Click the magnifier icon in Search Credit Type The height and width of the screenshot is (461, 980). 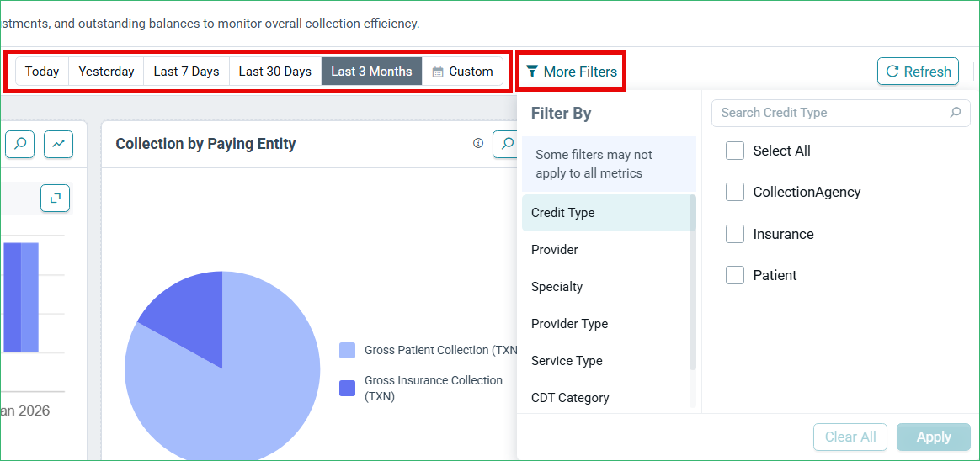click(x=955, y=113)
